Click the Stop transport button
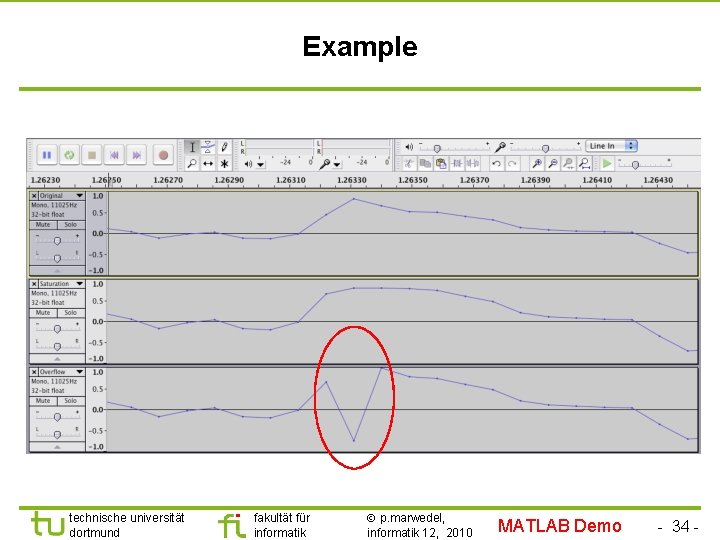Image resolution: width=720 pixels, height=540 pixels. (x=92, y=155)
